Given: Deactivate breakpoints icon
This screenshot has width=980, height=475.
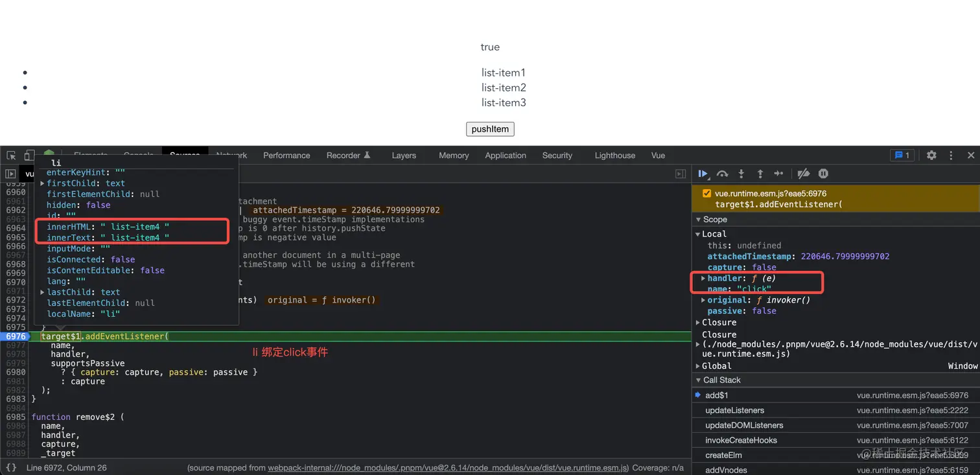Looking at the screenshot, I should (804, 174).
